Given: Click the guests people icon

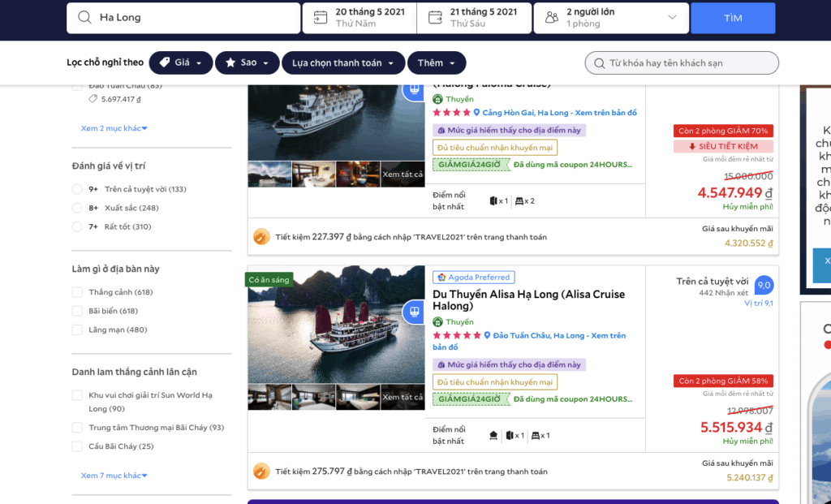Looking at the screenshot, I should (552, 18).
